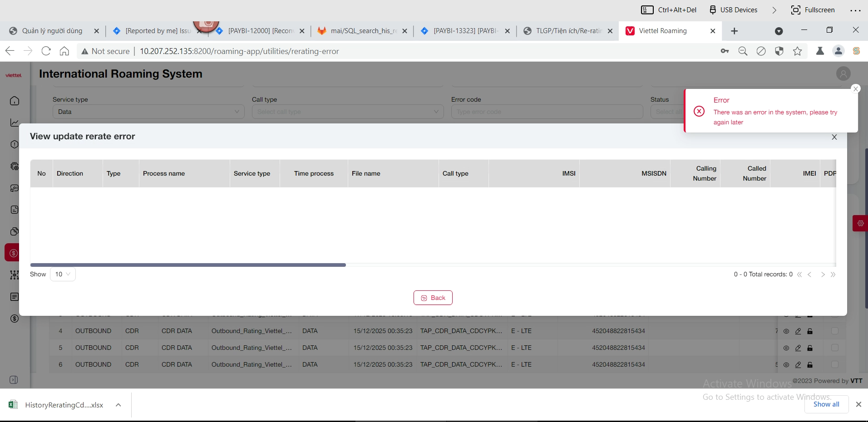This screenshot has height=422, width=868.
Task: Expand the Call type dropdown
Action: (x=347, y=112)
